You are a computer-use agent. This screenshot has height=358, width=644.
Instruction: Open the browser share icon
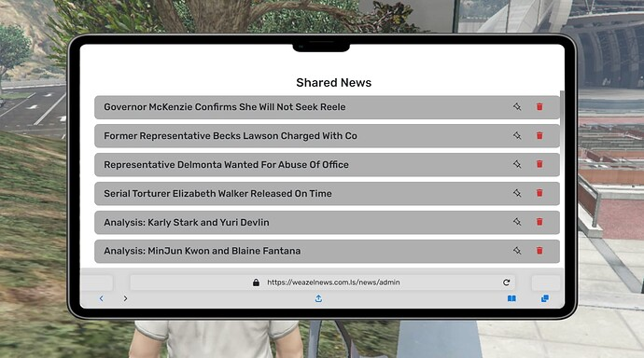tap(318, 298)
